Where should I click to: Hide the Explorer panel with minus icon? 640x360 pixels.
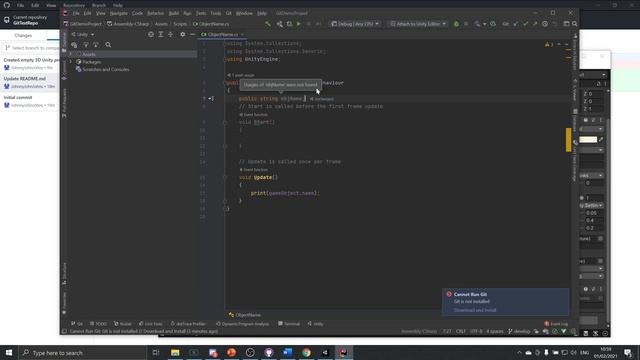pos(192,35)
